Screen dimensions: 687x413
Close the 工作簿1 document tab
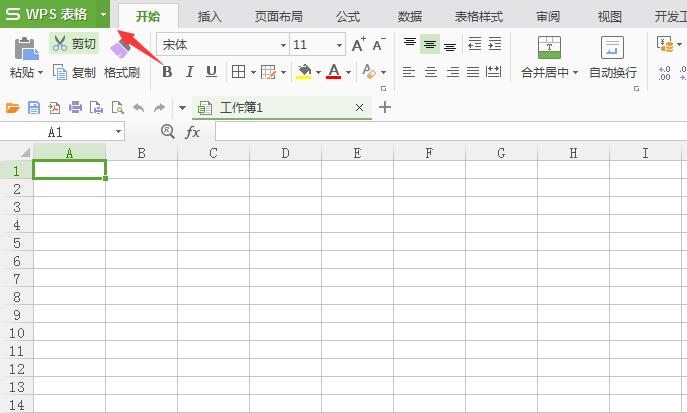pos(359,107)
